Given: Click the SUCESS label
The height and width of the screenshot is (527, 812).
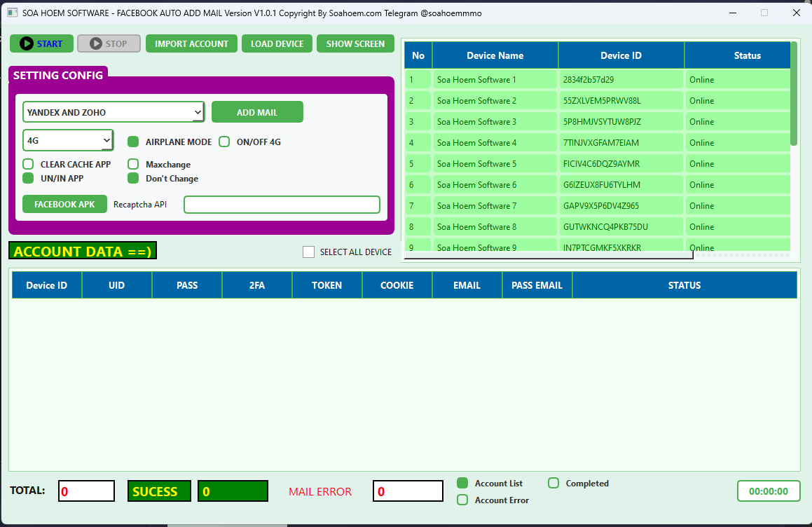Looking at the screenshot, I should 159,491.
